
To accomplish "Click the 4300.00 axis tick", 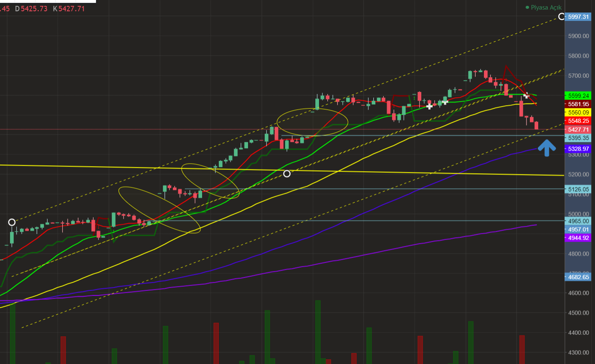I will [x=578, y=352].
